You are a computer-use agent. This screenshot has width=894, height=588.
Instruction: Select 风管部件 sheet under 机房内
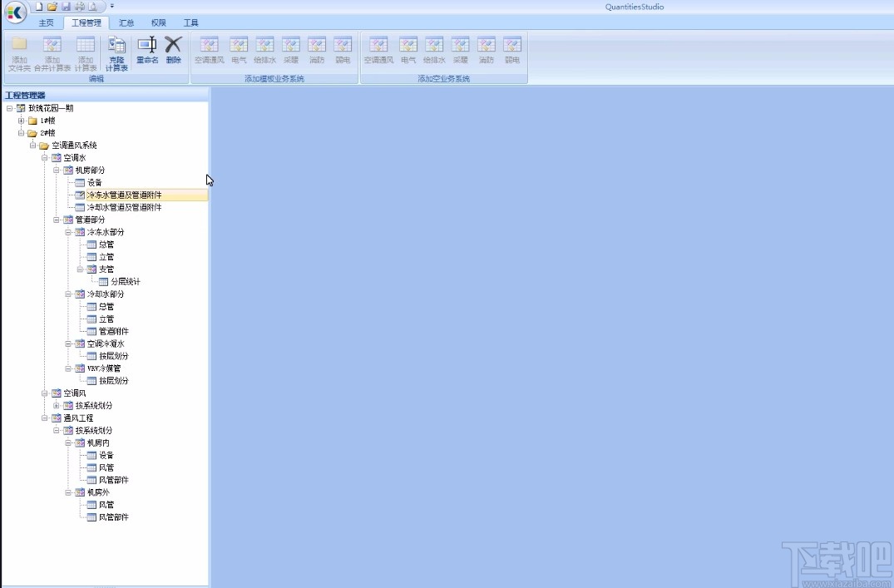[114, 480]
